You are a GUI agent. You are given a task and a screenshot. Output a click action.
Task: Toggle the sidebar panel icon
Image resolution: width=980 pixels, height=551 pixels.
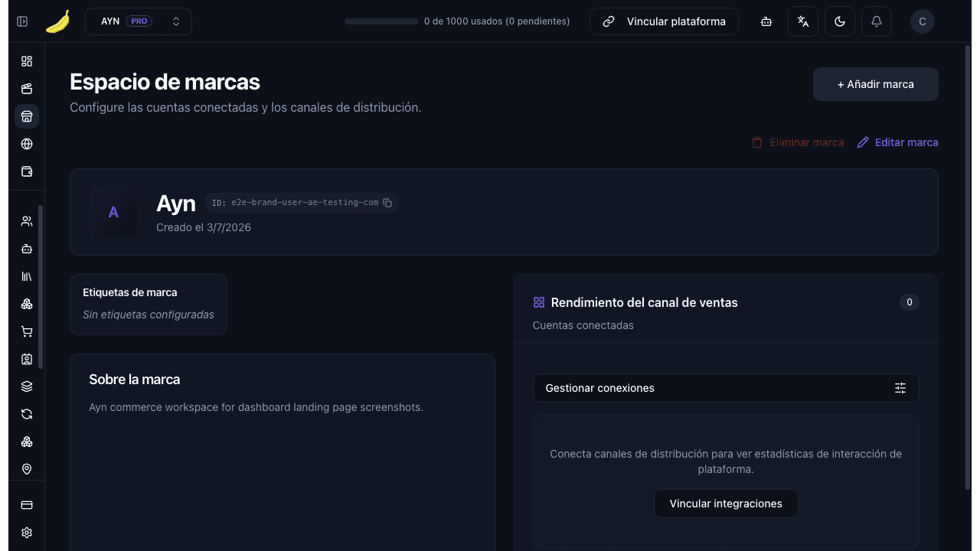coord(22,21)
